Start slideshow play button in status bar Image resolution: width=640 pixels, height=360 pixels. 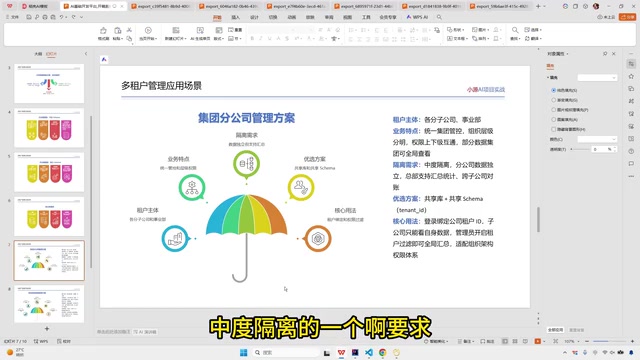coord(538,341)
